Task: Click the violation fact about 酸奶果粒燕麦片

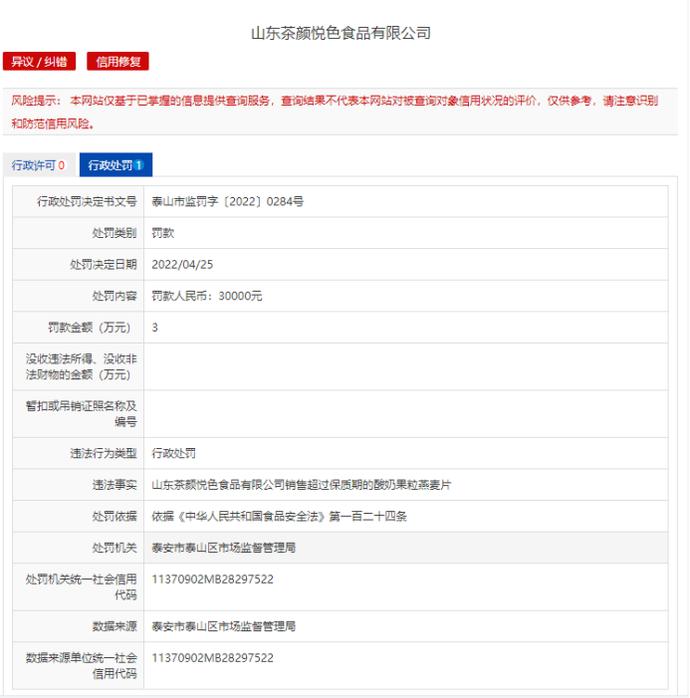Action: [x=301, y=485]
